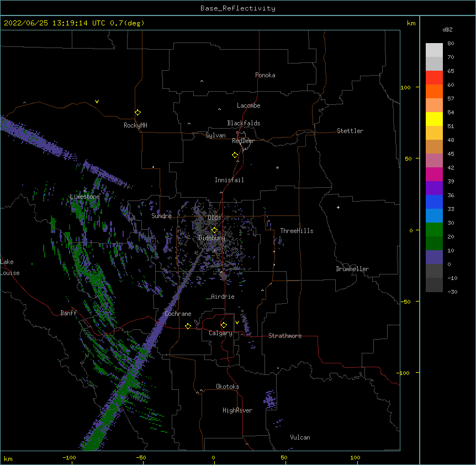Select the yellow 51-54 dBZ legend swatch
The width and height of the screenshot is (476, 465).
pos(434,119)
